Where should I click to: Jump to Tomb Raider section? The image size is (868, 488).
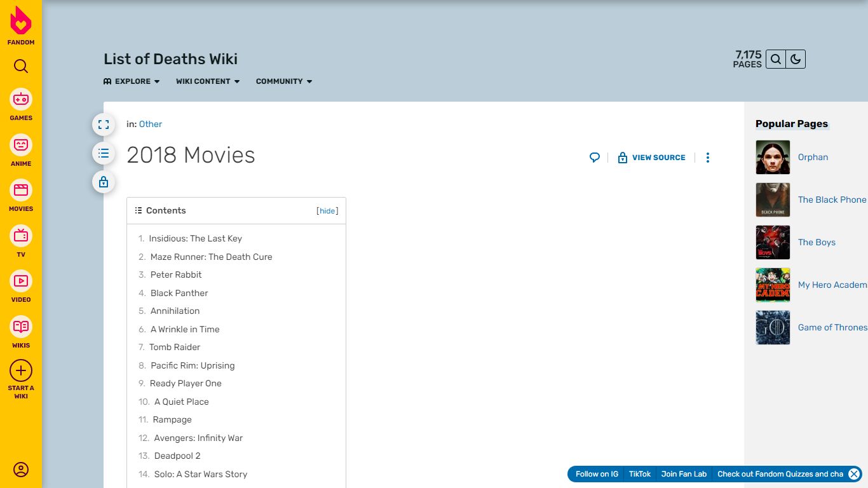(175, 347)
